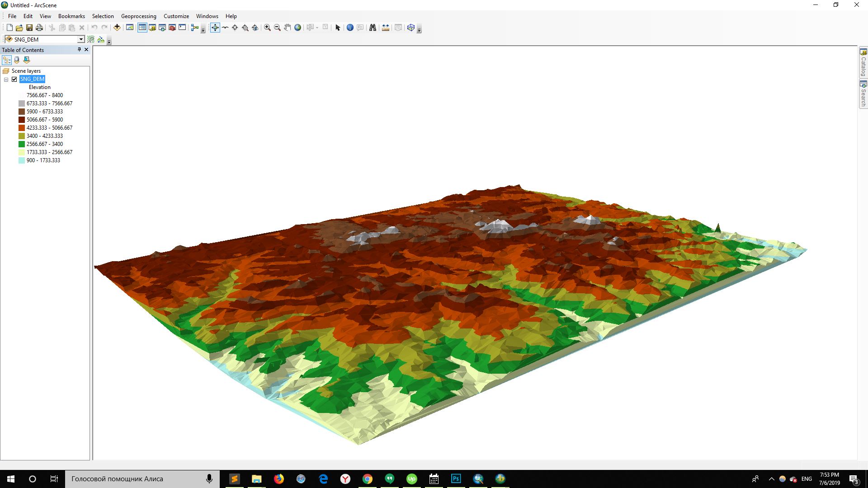This screenshot has height=488, width=868.
Task: Open the ArcToolbox window
Action: [172, 28]
